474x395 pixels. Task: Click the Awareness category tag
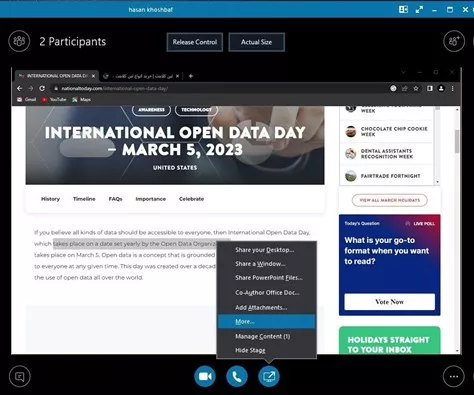coord(151,110)
